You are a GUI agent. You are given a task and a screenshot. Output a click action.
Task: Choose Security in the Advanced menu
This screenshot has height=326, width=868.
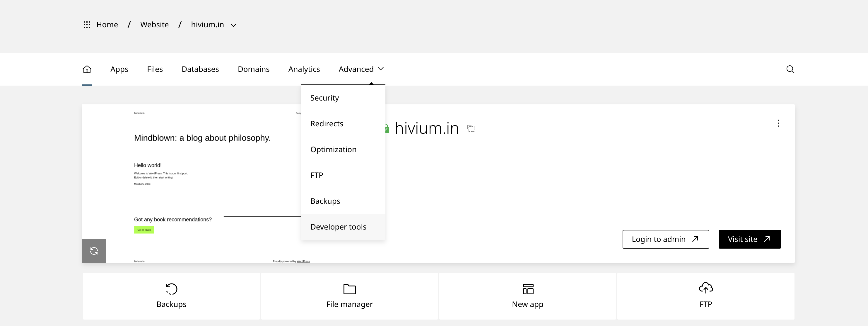pos(324,98)
